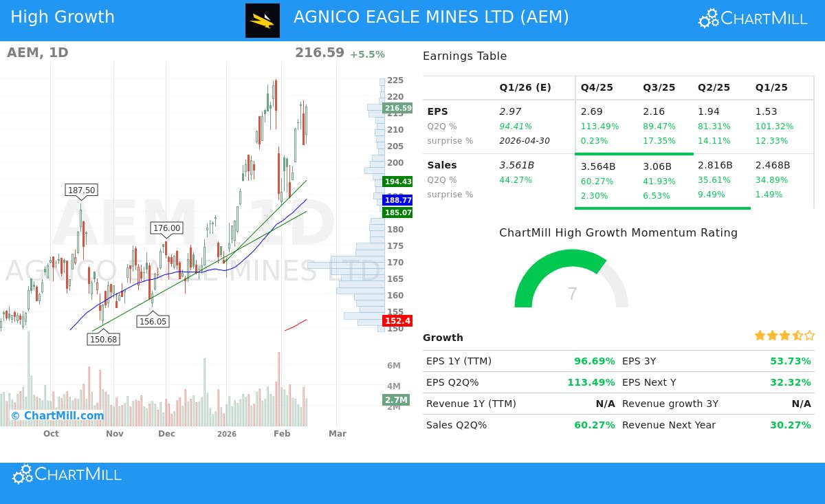Switch to the Q1/25 earnings column

pos(771,87)
